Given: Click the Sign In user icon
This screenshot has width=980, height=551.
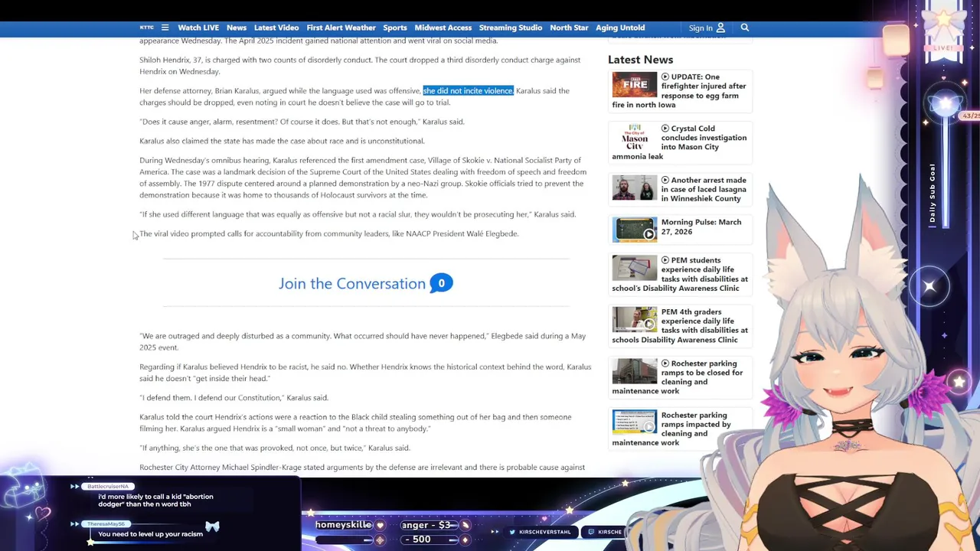Looking at the screenshot, I should [x=720, y=28].
